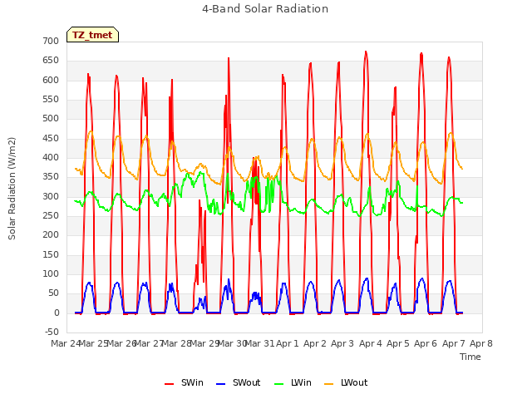Image resolution: width=532 pixels, height=399 pixels.
Task: Click the chart title 4-Band Solar Radiation
Action: click(265, 9)
